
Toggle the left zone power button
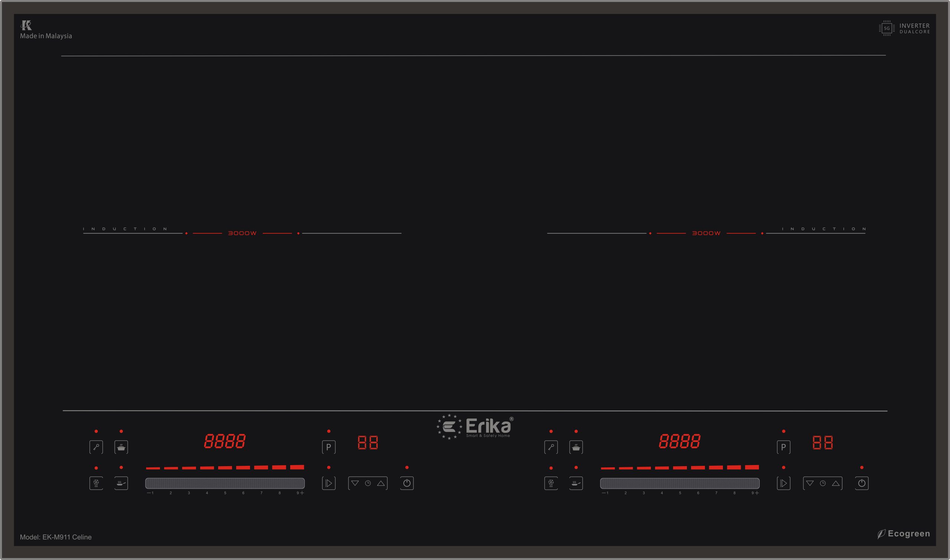coord(407,483)
